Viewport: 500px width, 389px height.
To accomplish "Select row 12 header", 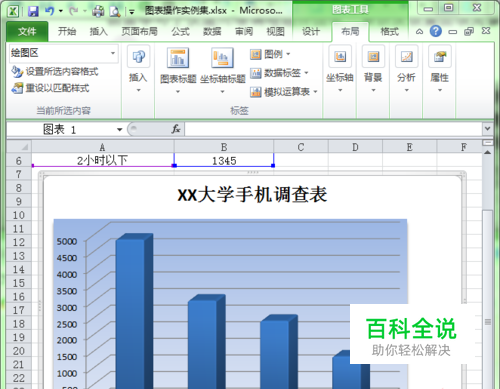I will click(19, 242).
